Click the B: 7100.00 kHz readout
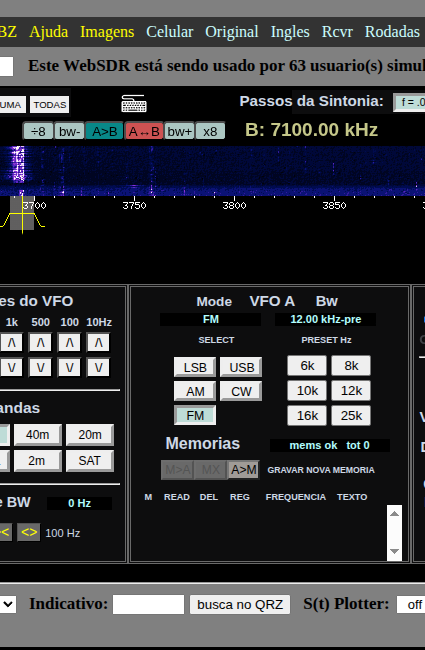Image resolution: width=425 pixels, height=650 pixels. (x=311, y=130)
